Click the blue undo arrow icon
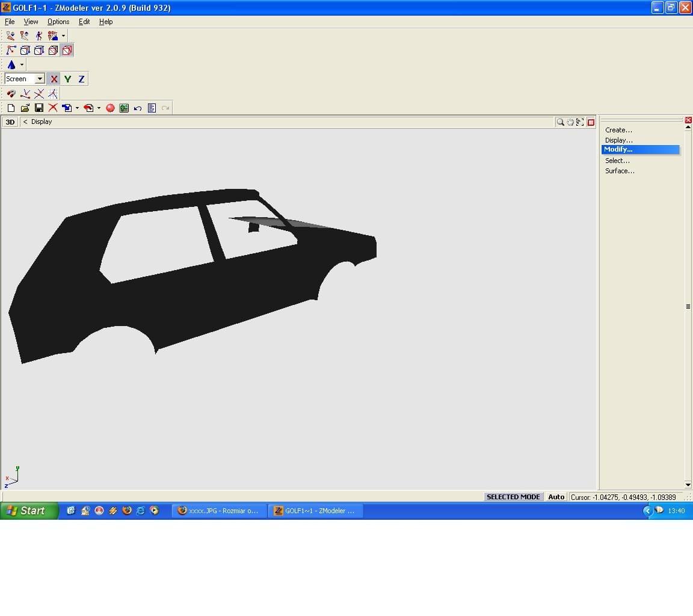693x616 pixels. 138,108
